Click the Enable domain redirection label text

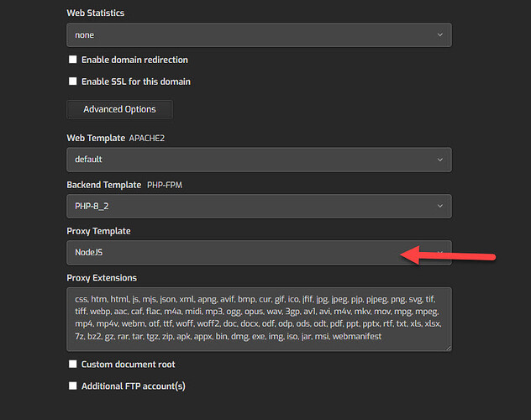pos(134,60)
